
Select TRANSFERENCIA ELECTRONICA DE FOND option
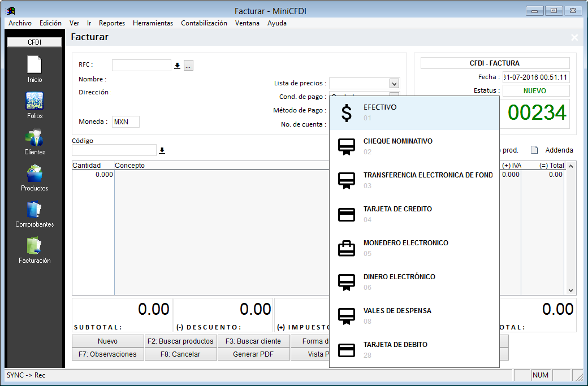pos(414,181)
